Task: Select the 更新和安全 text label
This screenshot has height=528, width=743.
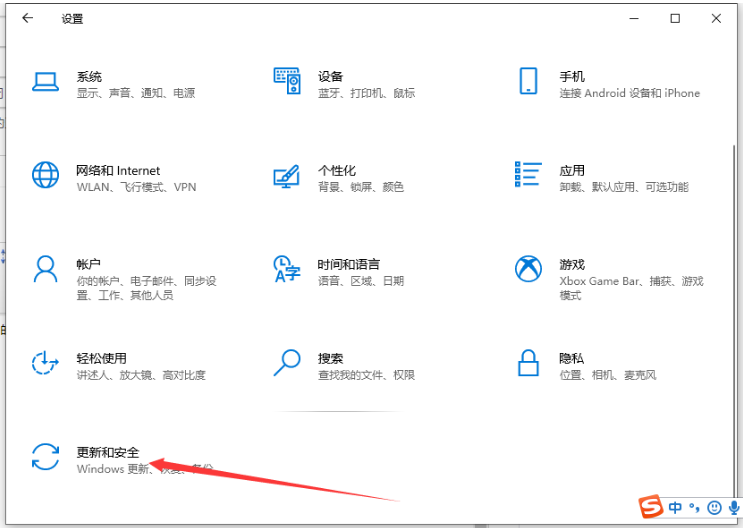Action: tap(108, 452)
